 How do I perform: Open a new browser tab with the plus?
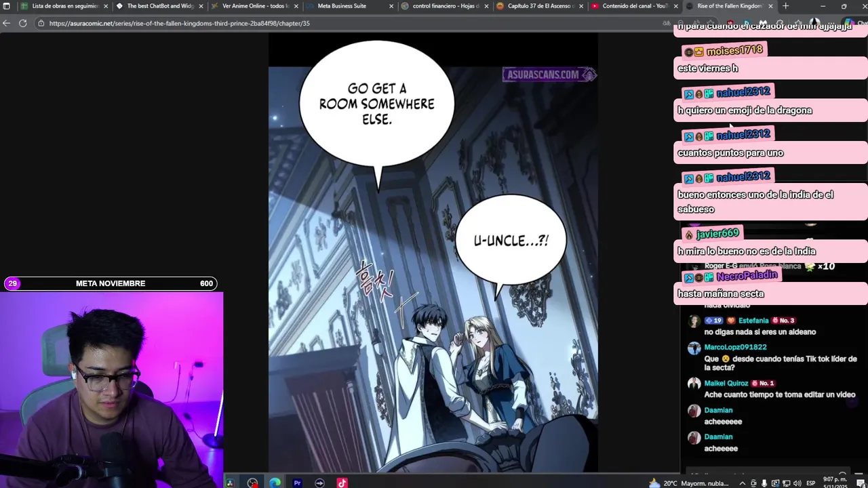pos(785,6)
